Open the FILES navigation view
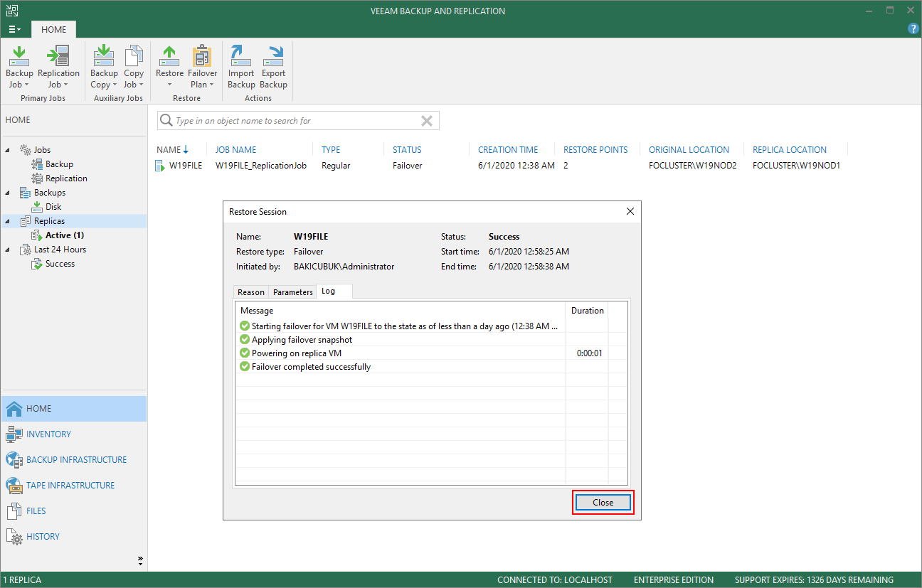The height and width of the screenshot is (588, 922). tap(74, 511)
